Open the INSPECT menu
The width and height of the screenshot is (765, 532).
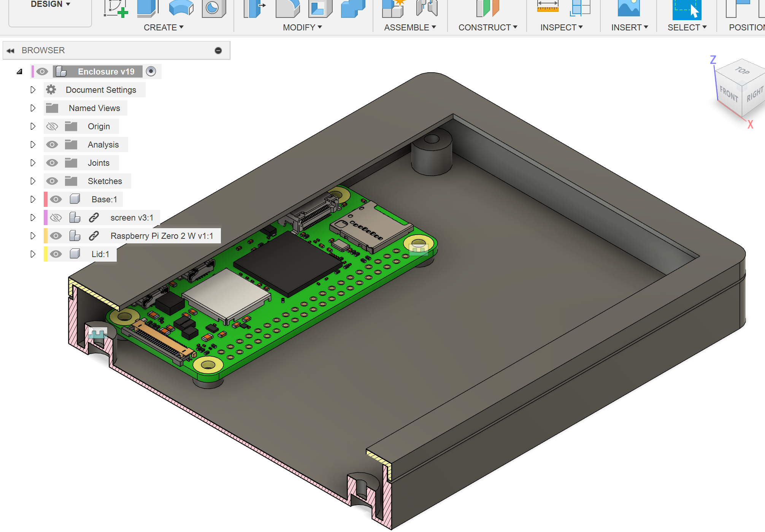562,27
